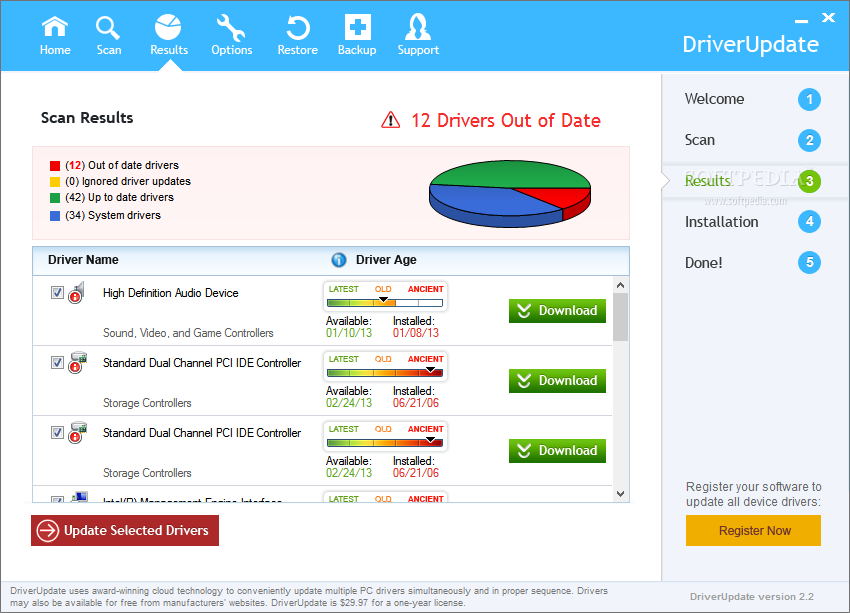This screenshot has height=613, width=850.
Task: Go to the Home screen icon
Action: pyautogui.click(x=55, y=27)
